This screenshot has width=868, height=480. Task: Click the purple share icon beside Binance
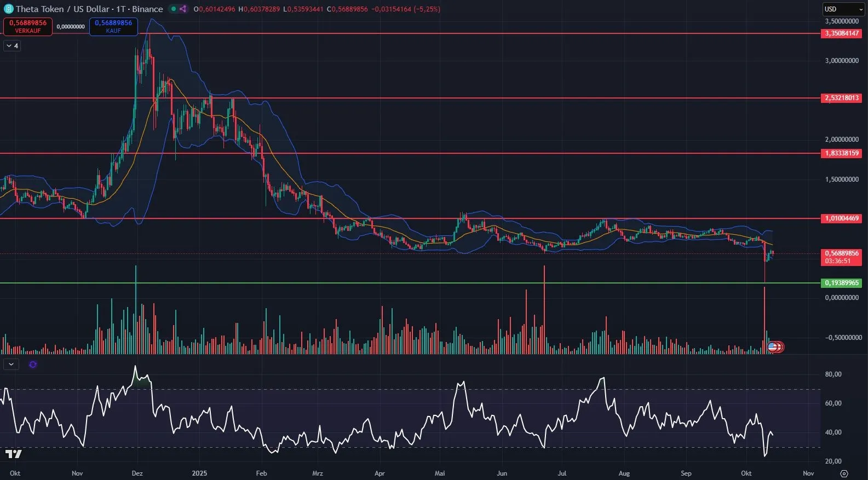[x=183, y=9]
